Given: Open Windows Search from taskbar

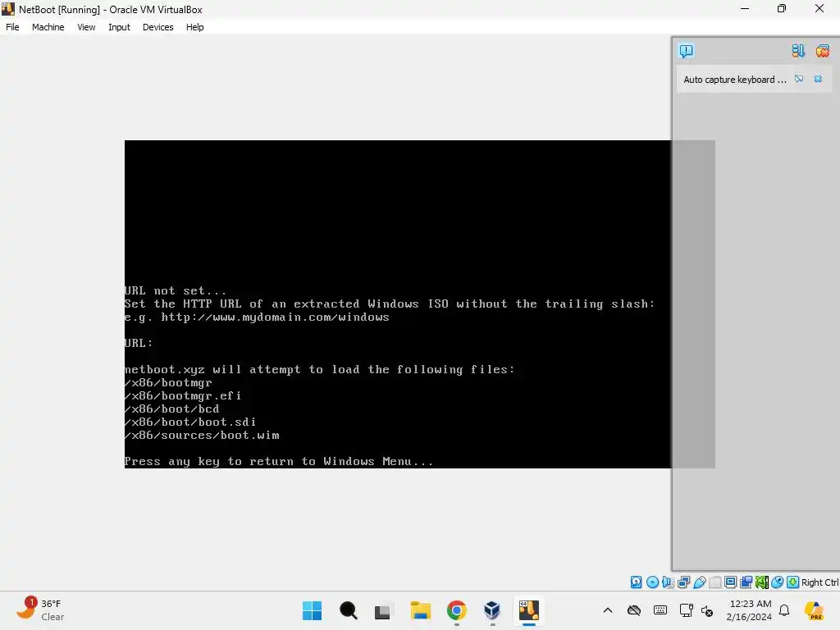Looking at the screenshot, I should [x=348, y=610].
